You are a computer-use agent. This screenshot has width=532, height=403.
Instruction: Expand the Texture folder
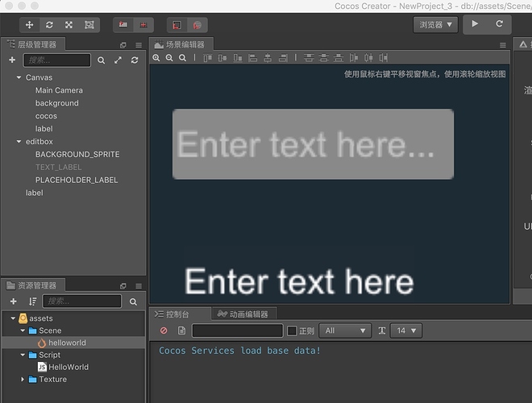23,380
